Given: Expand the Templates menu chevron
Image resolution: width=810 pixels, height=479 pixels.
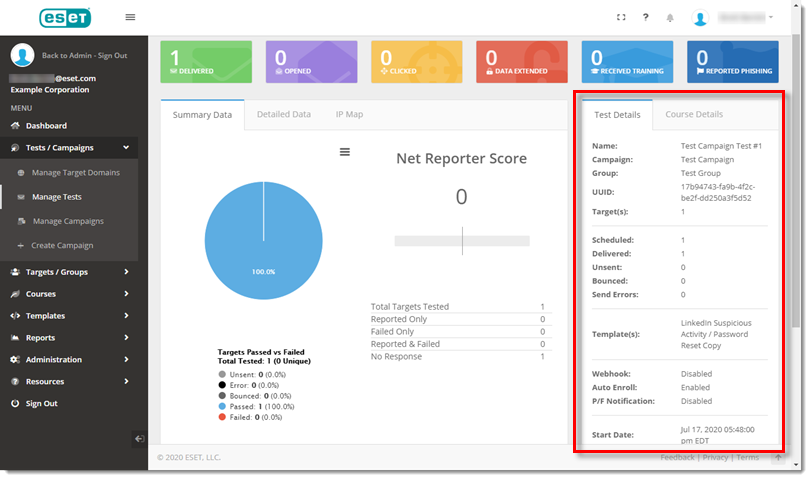Looking at the screenshot, I should pos(126,316).
